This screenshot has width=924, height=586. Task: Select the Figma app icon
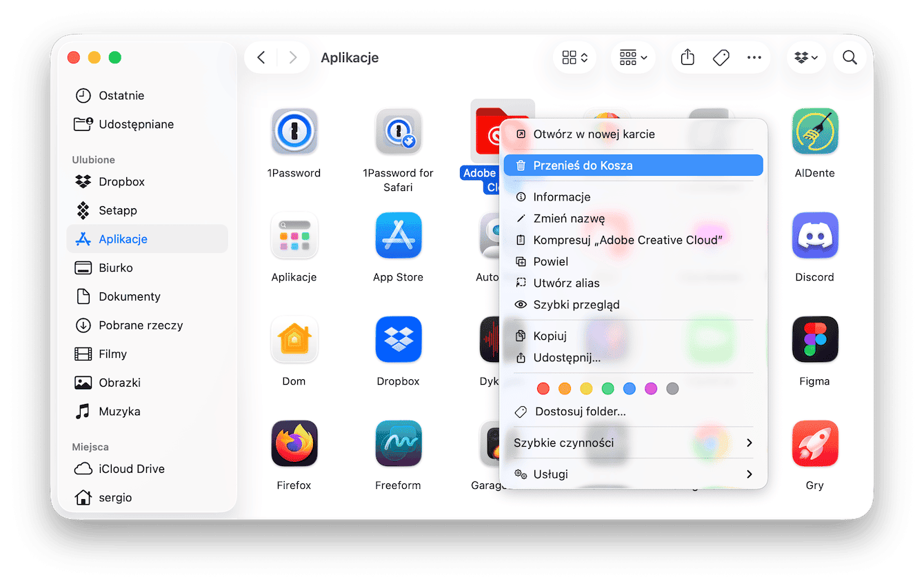point(815,339)
